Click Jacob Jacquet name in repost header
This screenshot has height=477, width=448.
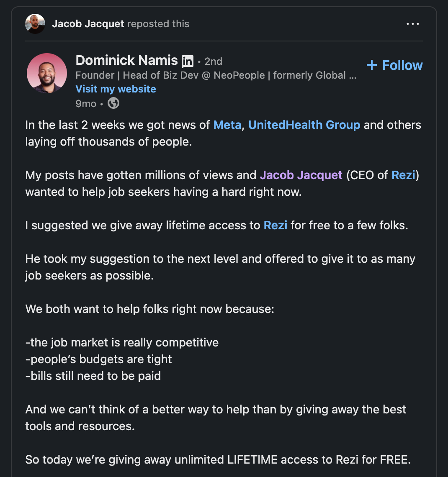point(88,24)
